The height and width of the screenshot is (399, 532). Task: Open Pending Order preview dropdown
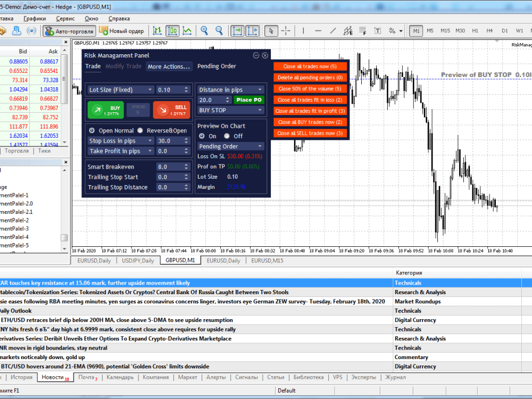[231, 146]
